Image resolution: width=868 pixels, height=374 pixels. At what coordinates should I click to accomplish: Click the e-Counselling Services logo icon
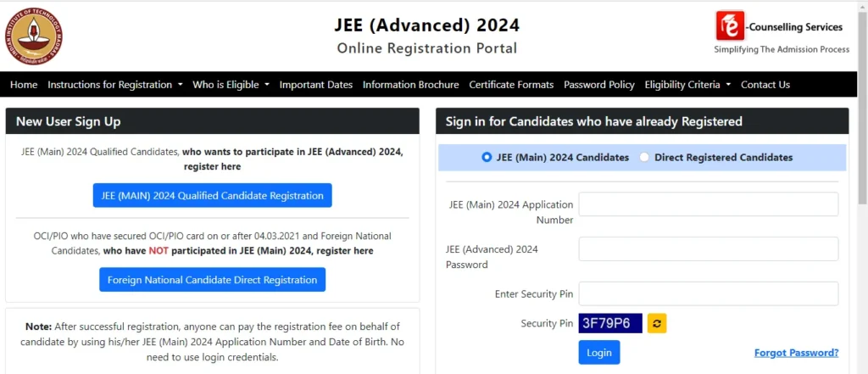730,26
